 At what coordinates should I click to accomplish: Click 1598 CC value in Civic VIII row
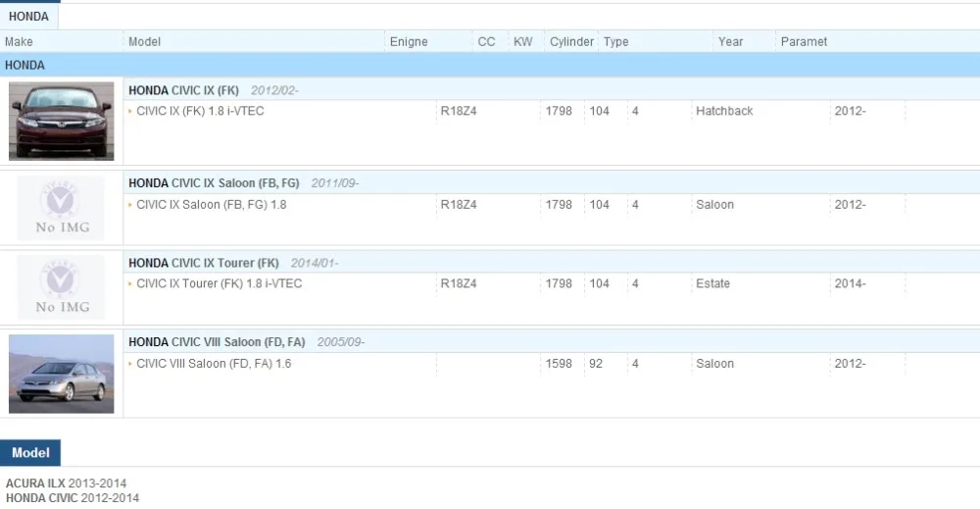coord(559,363)
